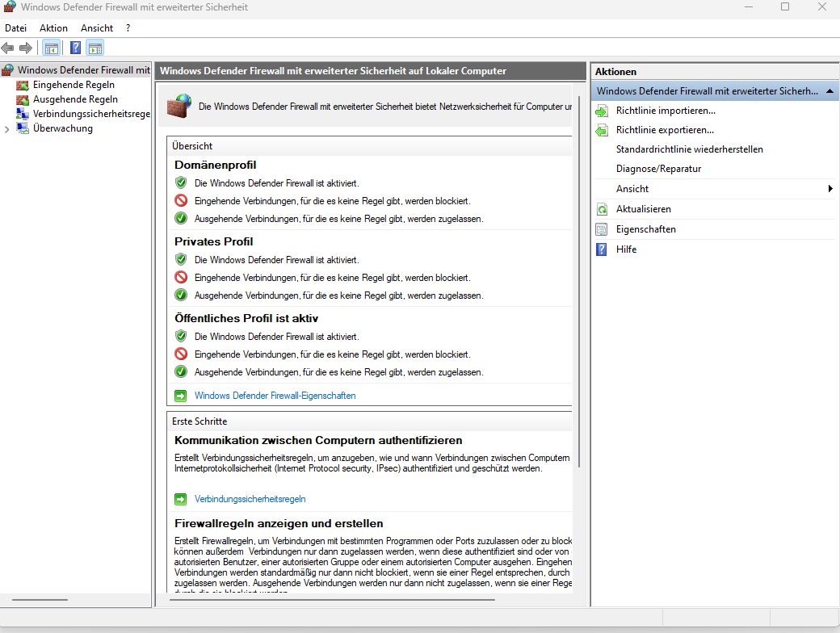Select Standardrichtlinie wiederherstellen in Aktionen
840x633 pixels.
(x=689, y=149)
